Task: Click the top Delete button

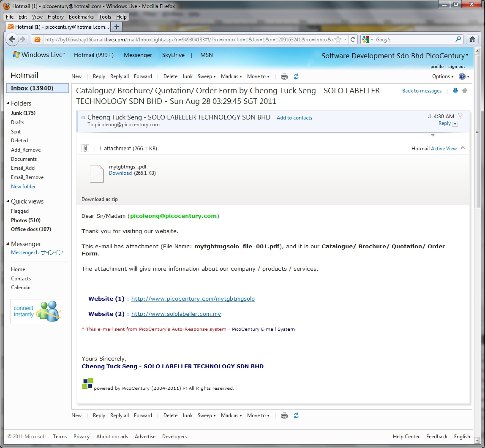Action: pos(170,76)
